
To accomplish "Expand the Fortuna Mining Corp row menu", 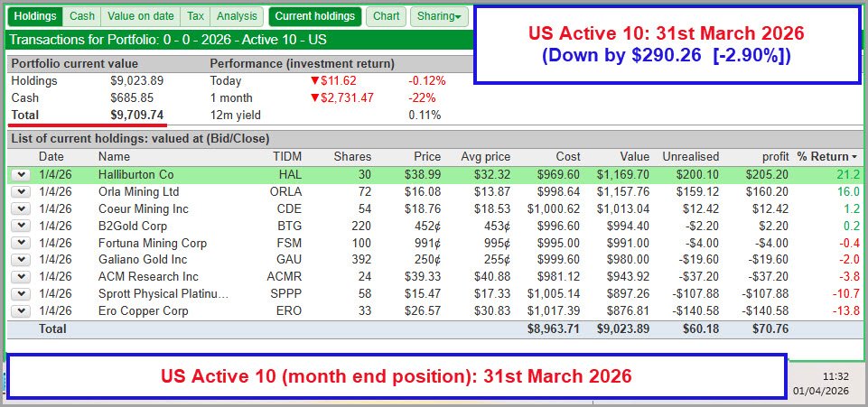I will click(x=21, y=243).
